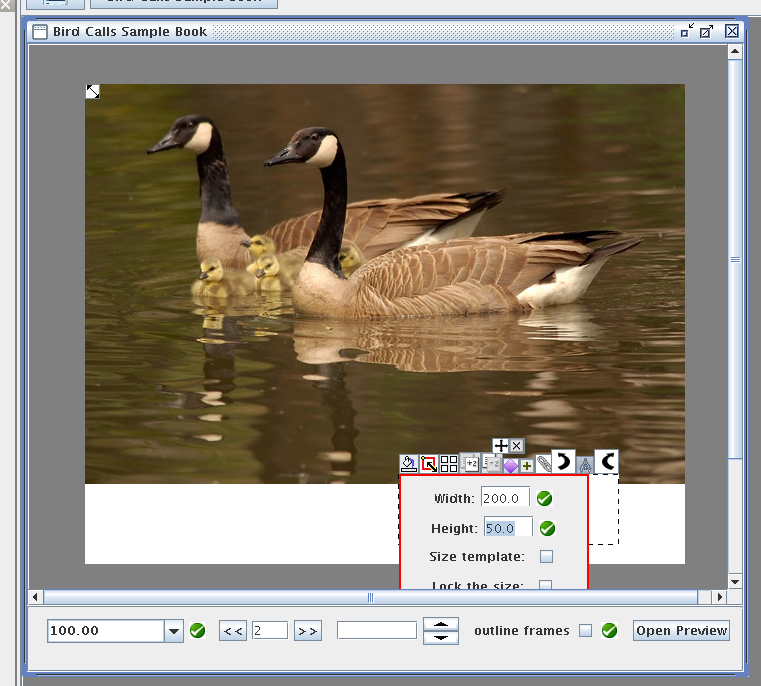Click the stepper down arrow button
Image resolution: width=761 pixels, height=686 pixels.
click(441, 638)
